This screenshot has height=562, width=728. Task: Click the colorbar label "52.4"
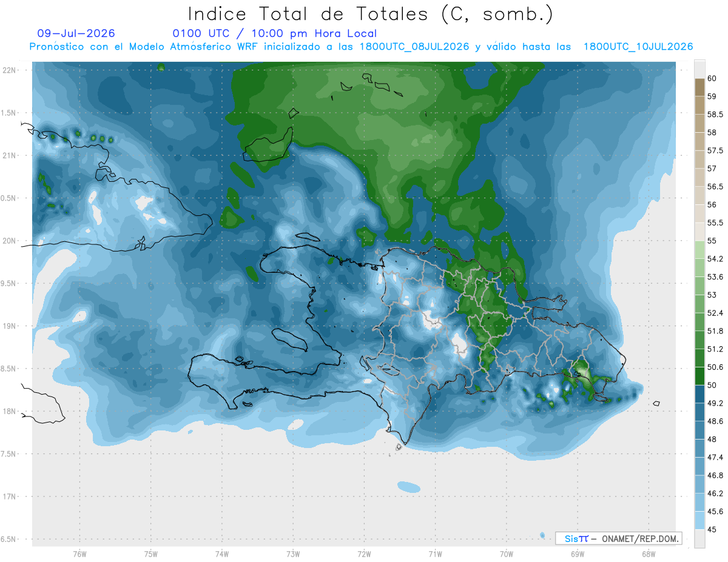tap(716, 313)
